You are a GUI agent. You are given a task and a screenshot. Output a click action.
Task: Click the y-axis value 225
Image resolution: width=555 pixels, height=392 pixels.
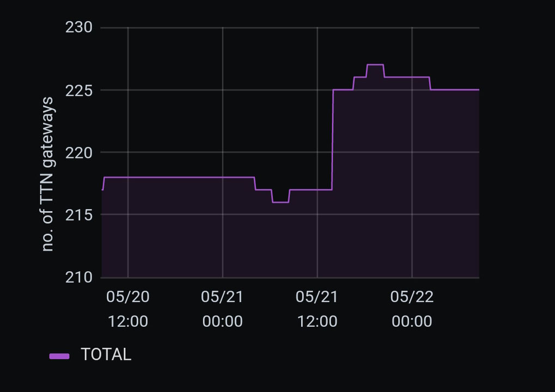click(78, 91)
